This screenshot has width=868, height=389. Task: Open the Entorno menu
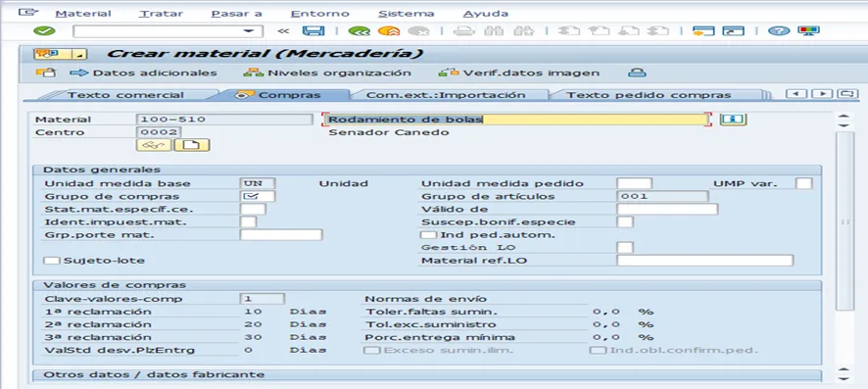pos(319,14)
